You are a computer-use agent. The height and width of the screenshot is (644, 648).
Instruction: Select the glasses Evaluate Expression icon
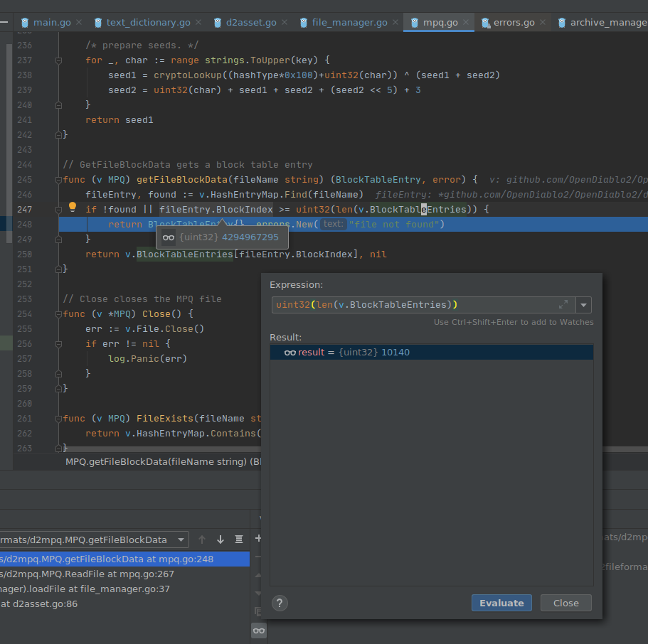258,630
